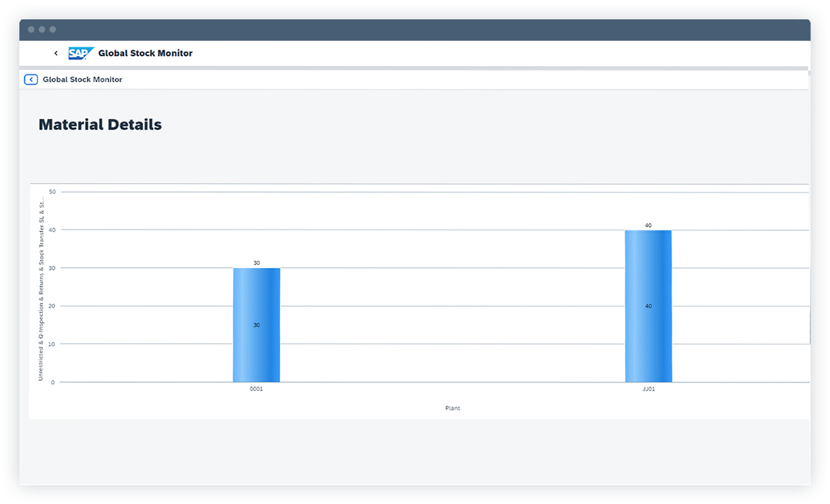Open the Global Stock Monitor breadcrumb link
The image size is (830, 504).
82,79
